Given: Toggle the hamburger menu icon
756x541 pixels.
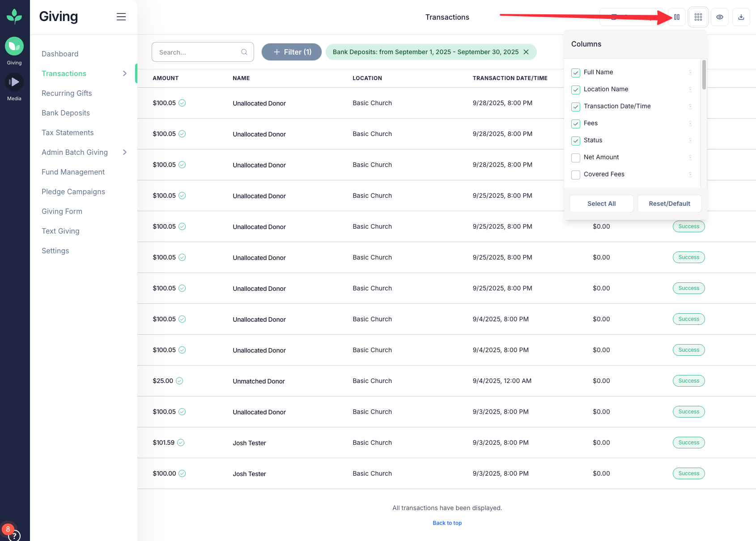Looking at the screenshot, I should click(121, 17).
